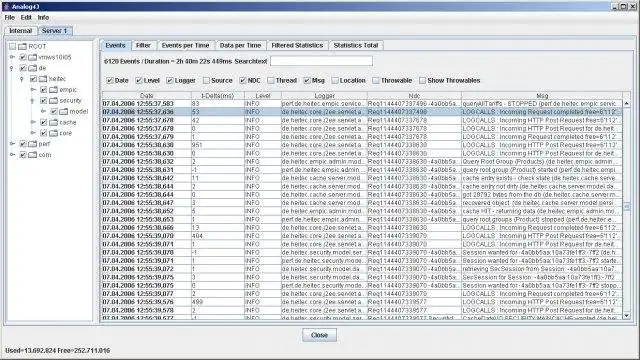
Task: Open the Events per Time tab
Action: point(185,45)
